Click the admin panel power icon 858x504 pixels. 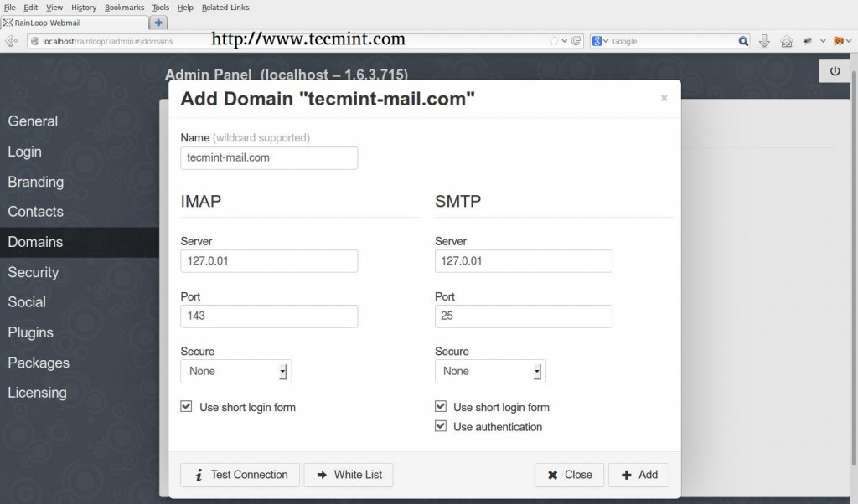(x=835, y=71)
